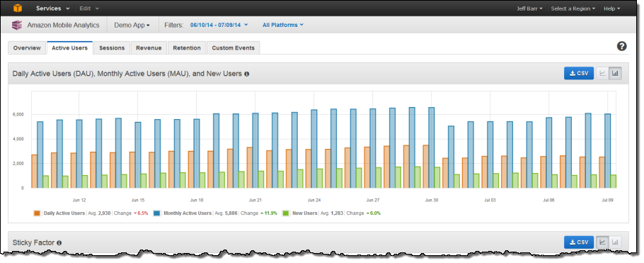Open the Select a Region menu
This screenshot has width=644, height=263.
coord(573,9)
